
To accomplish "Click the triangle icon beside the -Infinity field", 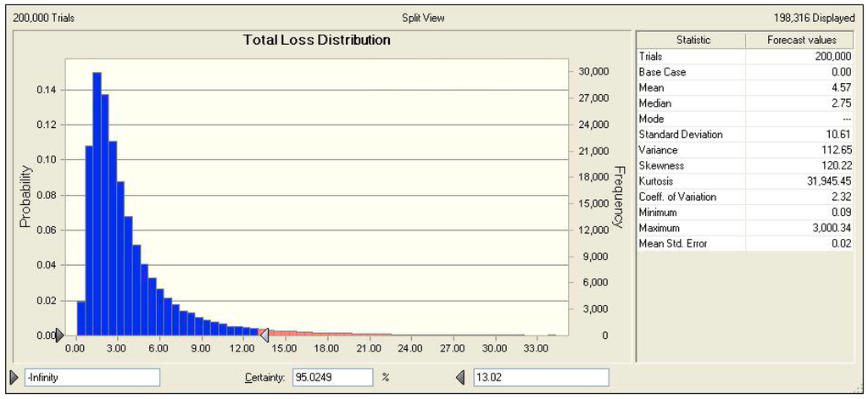I will pos(14,377).
